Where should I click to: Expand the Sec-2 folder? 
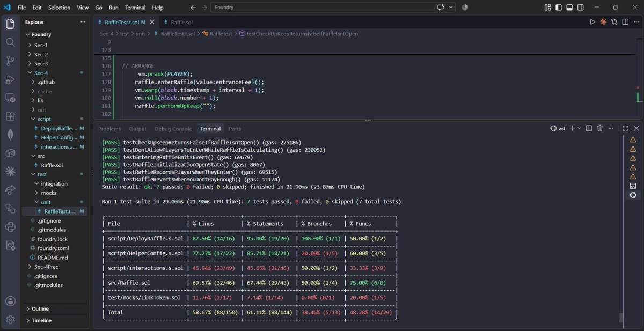(x=41, y=54)
